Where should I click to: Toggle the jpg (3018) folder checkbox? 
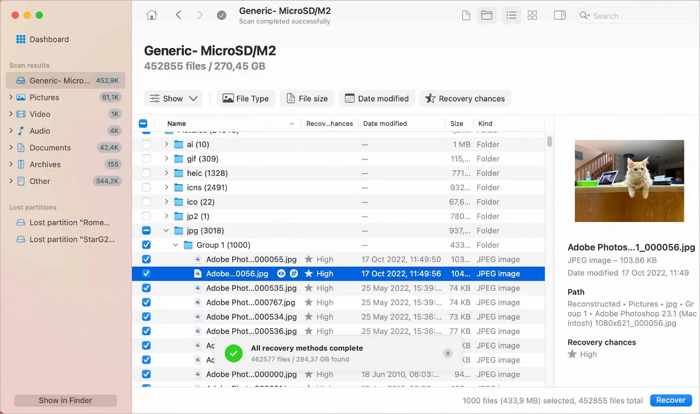146,230
